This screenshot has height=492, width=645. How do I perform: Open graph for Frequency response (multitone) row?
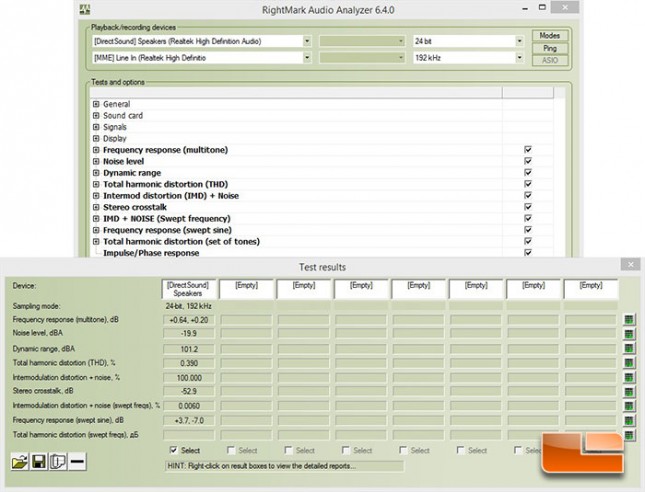click(629, 320)
